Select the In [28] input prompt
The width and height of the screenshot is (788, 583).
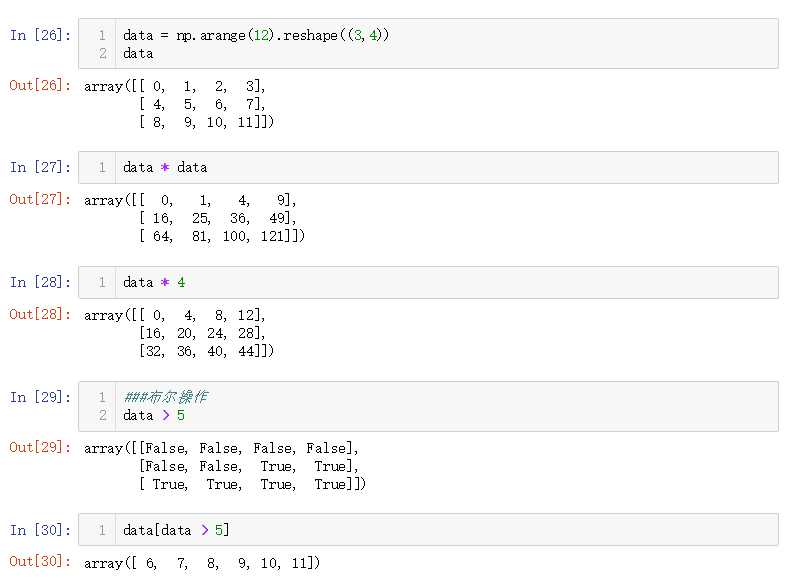[40, 282]
